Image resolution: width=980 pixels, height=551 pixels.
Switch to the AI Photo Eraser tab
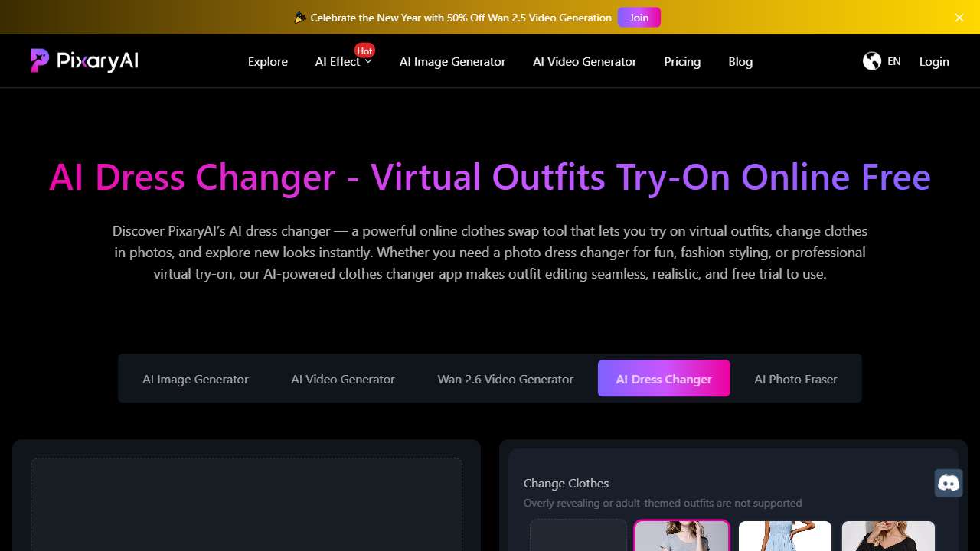tap(795, 379)
